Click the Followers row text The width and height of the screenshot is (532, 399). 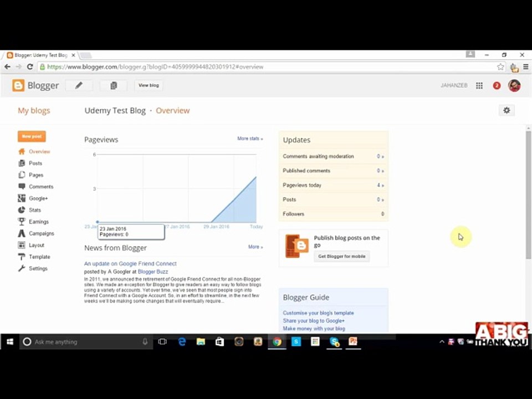294,214
